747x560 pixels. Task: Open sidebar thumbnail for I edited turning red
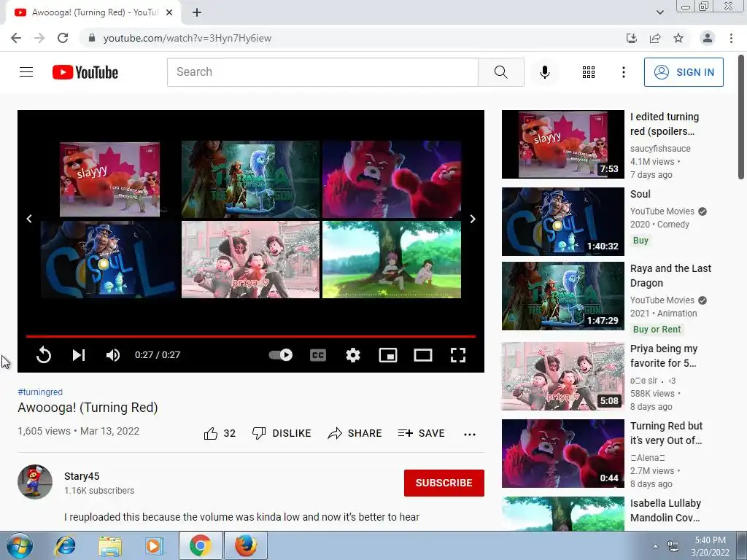click(x=563, y=144)
